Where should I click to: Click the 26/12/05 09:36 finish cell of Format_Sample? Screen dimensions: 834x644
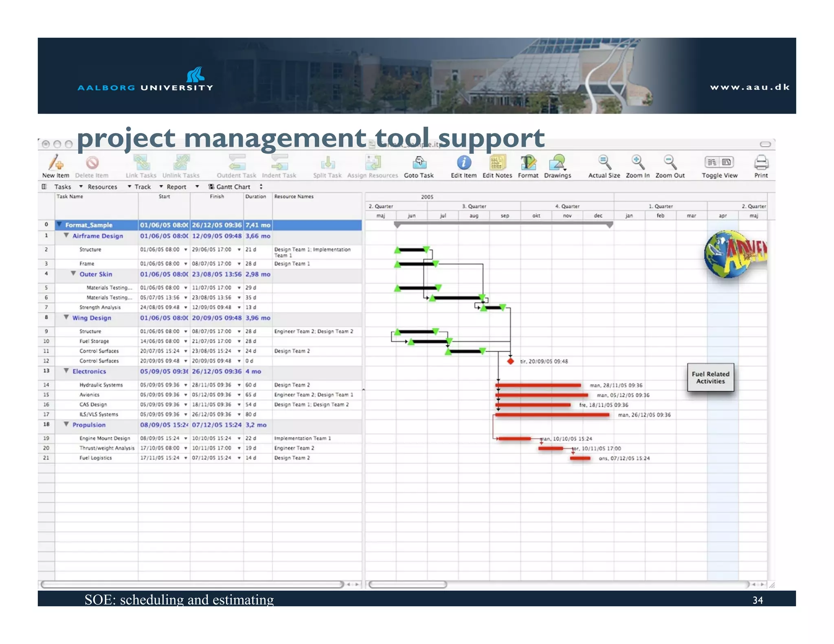coord(217,225)
